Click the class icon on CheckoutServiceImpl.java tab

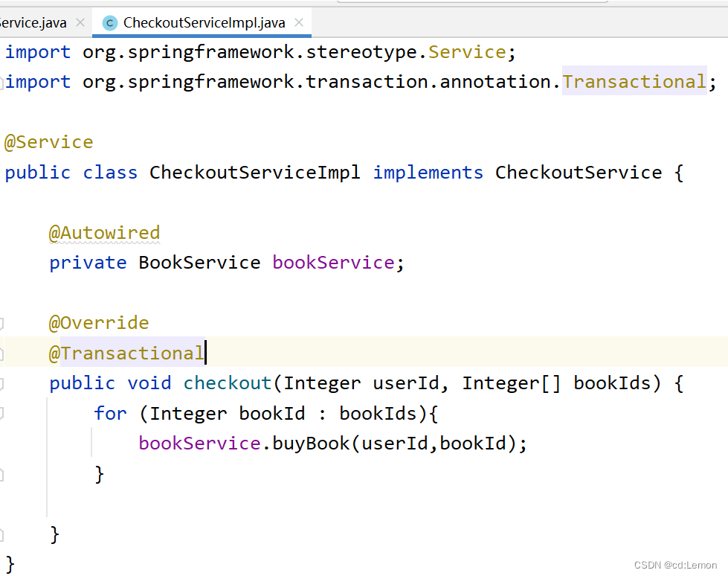coord(110,23)
